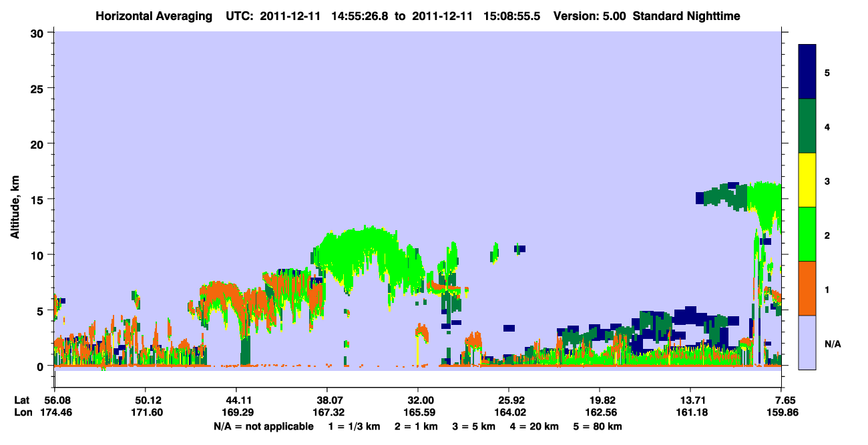Click the 'Lat' row label
This screenshot has height=445, width=868.
click(x=22, y=400)
